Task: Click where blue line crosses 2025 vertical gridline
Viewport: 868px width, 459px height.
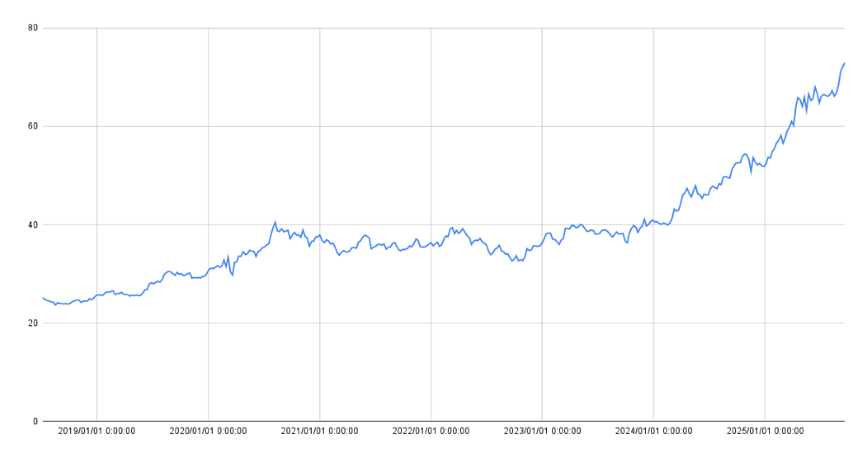Action: [764, 166]
